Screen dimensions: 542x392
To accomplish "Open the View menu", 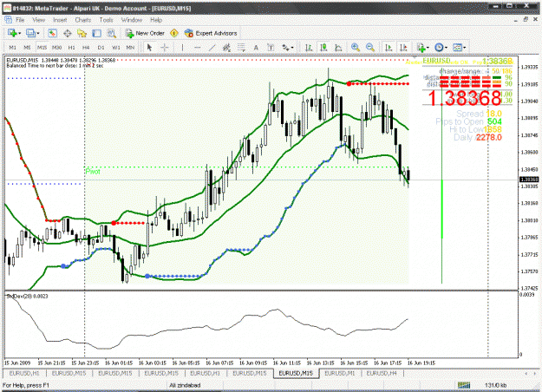I will (x=38, y=20).
